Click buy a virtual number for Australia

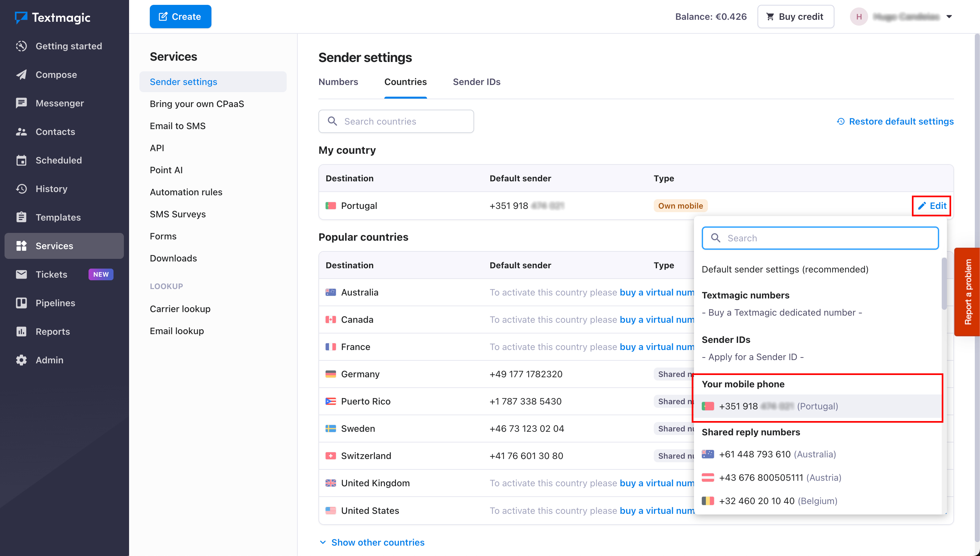click(657, 293)
